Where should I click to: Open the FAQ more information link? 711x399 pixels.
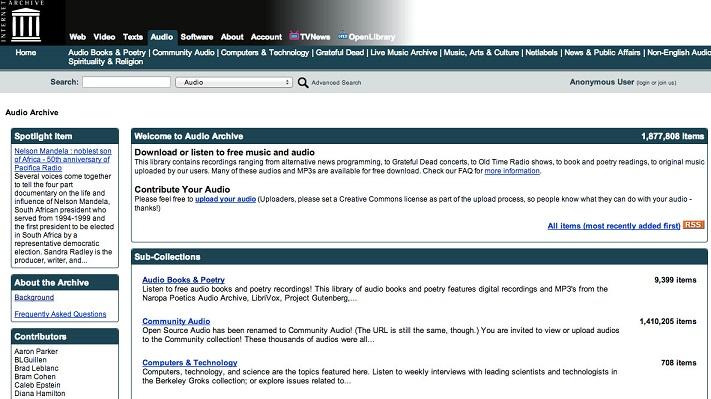pos(512,171)
